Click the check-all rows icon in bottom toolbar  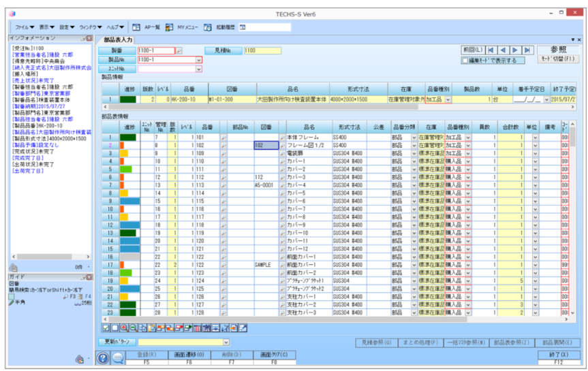pos(106,328)
